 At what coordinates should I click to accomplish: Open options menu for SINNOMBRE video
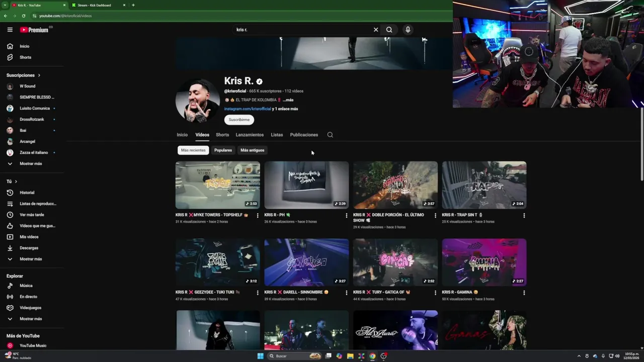tap(346, 293)
